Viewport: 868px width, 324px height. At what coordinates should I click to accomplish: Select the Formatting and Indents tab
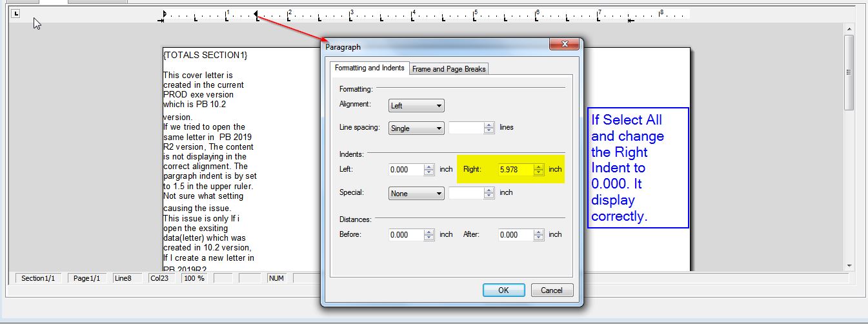pyautogui.click(x=369, y=68)
